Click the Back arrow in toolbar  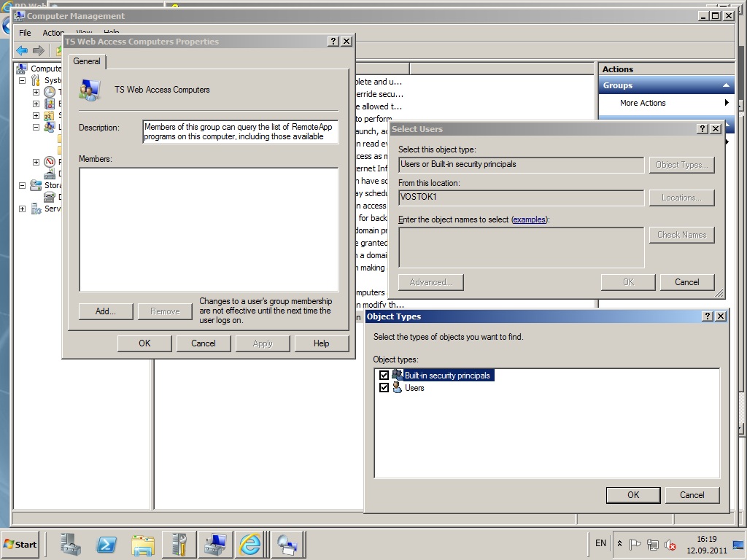(22, 50)
